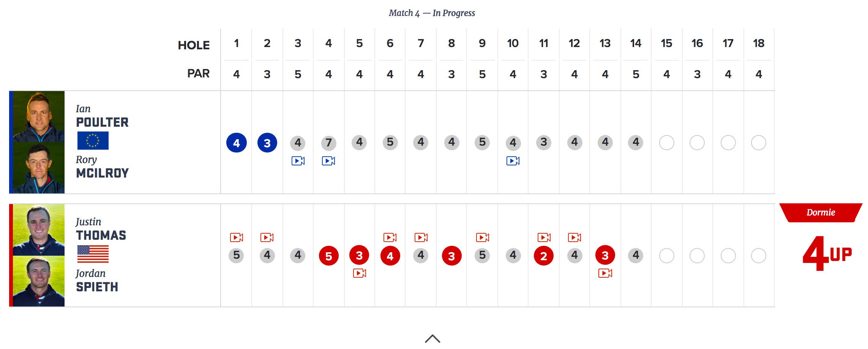This screenshot has width=868, height=349.
Task: Play Thomas/Spieth video above hole 9
Action: [483, 237]
